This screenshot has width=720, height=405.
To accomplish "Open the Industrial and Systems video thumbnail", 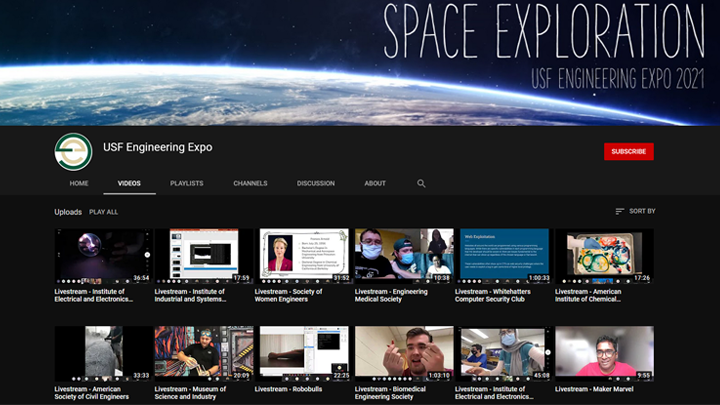I will point(203,256).
